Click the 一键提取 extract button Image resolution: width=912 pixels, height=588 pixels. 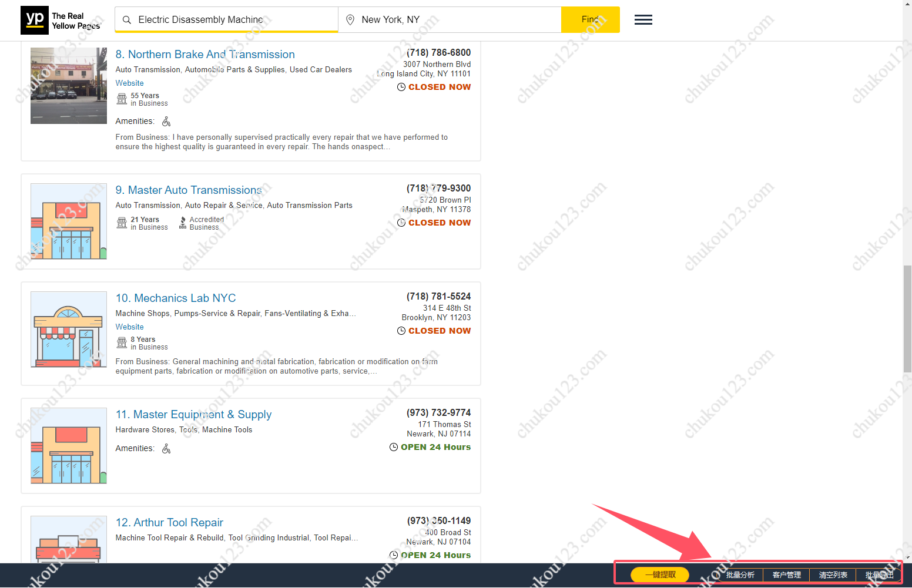[660, 574]
